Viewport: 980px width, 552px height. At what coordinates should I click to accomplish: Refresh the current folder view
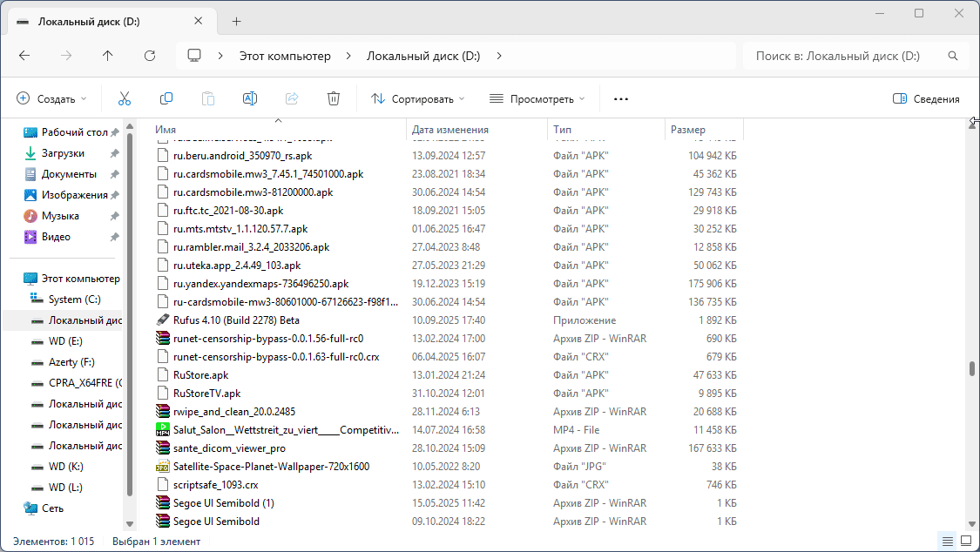click(150, 56)
